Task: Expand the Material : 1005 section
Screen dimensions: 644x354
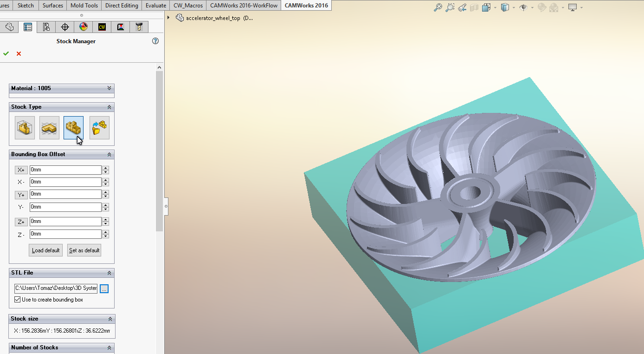Action: tap(109, 88)
